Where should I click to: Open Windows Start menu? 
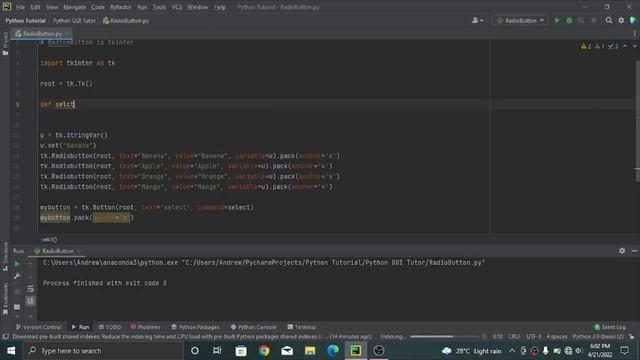(x=11, y=351)
